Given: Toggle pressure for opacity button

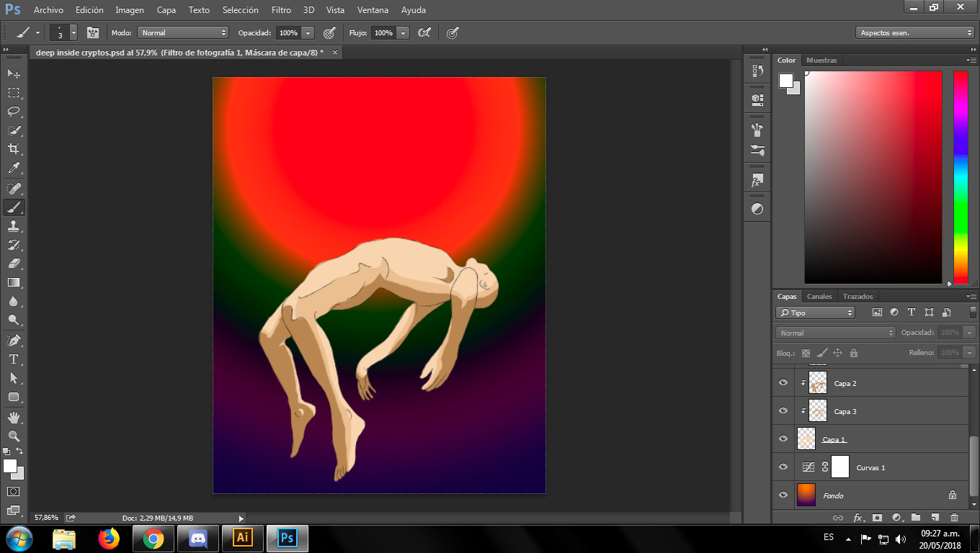Looking at the screenshot, I should (329, 32).
